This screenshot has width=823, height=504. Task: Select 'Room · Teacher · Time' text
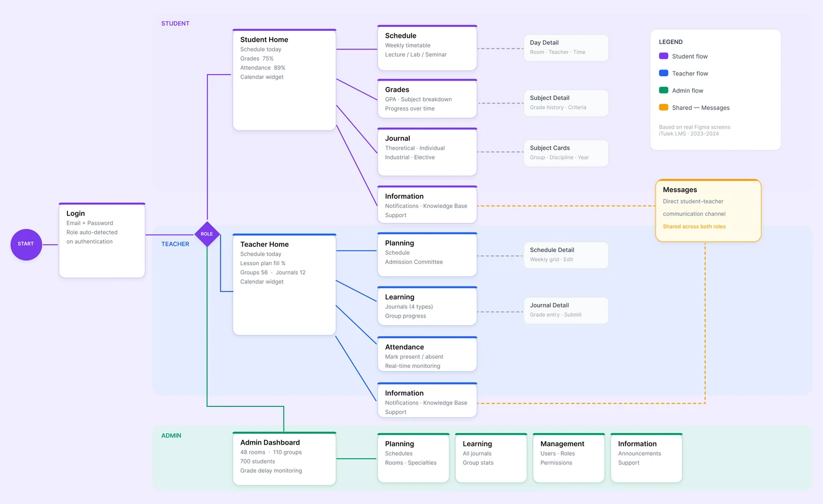click(557, 52)
